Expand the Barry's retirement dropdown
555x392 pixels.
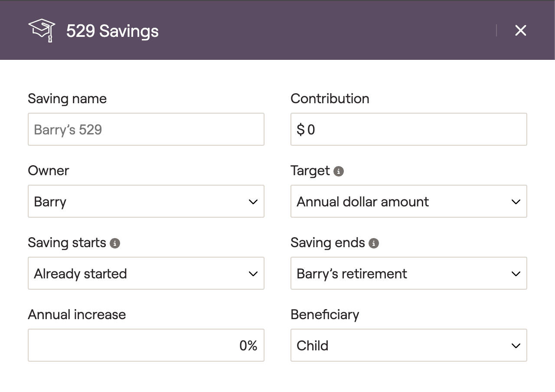pos(408,273)
